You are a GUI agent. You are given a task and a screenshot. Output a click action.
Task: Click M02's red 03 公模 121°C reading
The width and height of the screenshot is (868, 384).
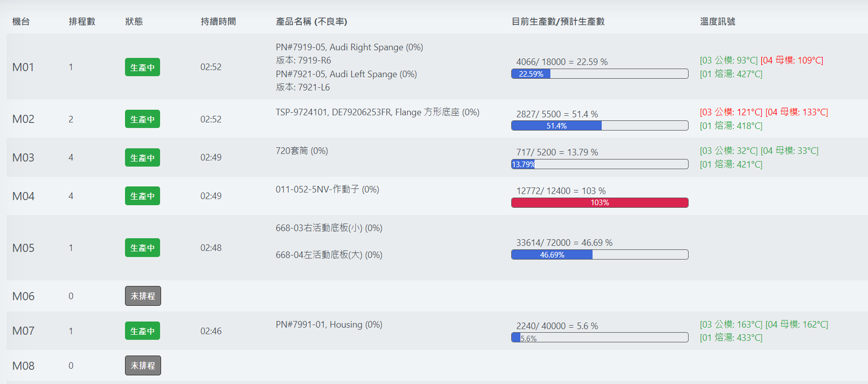tap(731, 112)
